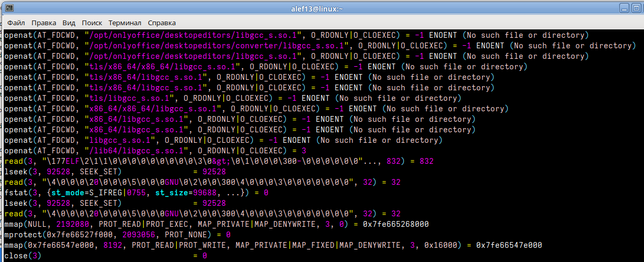Open the Справка menu

tap(162, 23)
